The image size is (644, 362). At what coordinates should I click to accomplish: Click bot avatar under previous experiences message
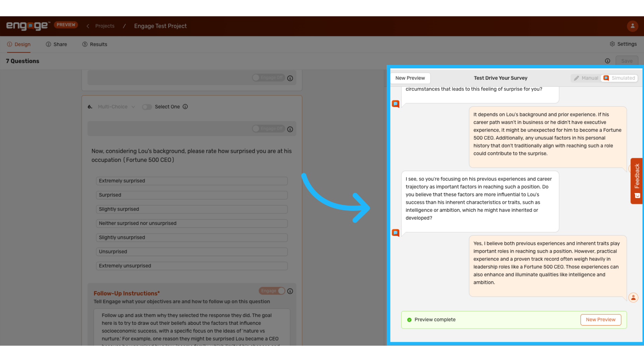tap(396, 233)
